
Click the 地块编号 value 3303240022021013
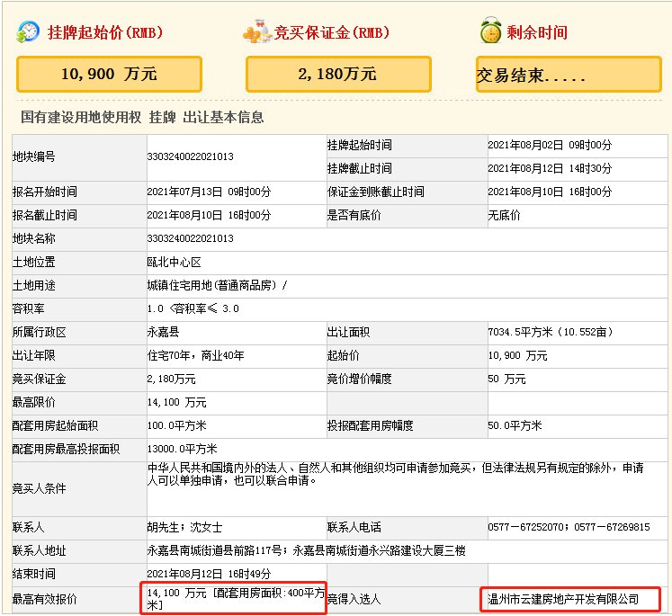coord(191,156)
